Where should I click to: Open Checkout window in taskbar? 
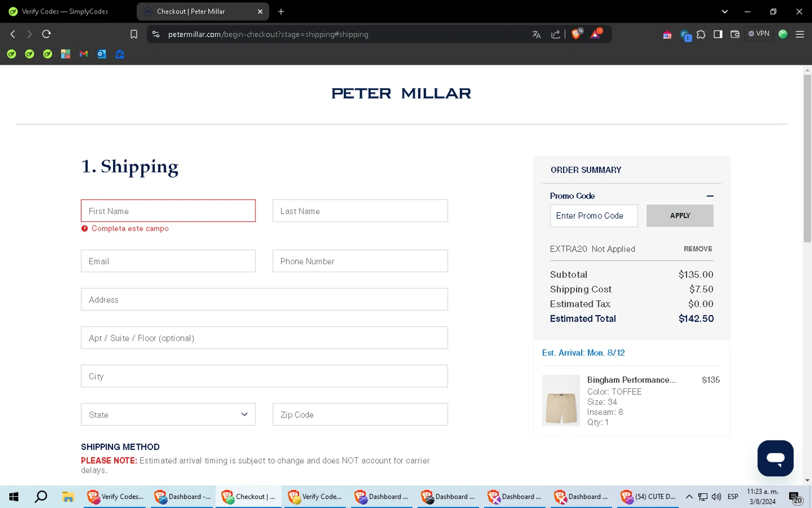point(248,497)
